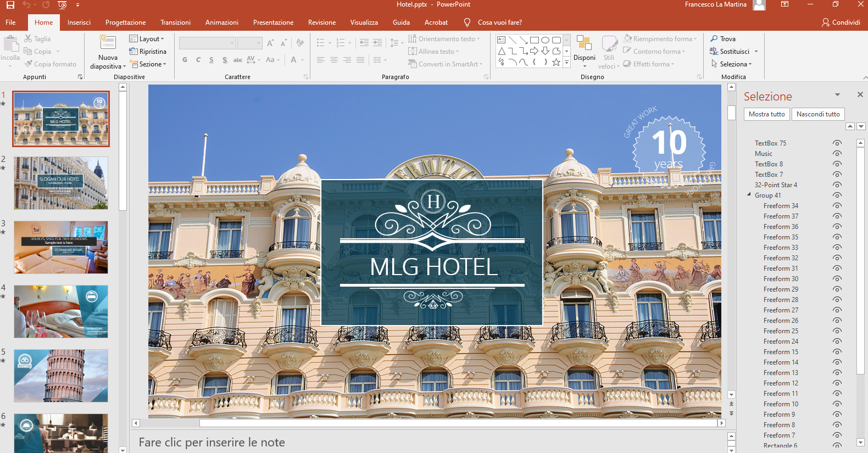Toggle visibility of Music object
This screenshot has height=453, width=868.
click(x=837, y=154)
